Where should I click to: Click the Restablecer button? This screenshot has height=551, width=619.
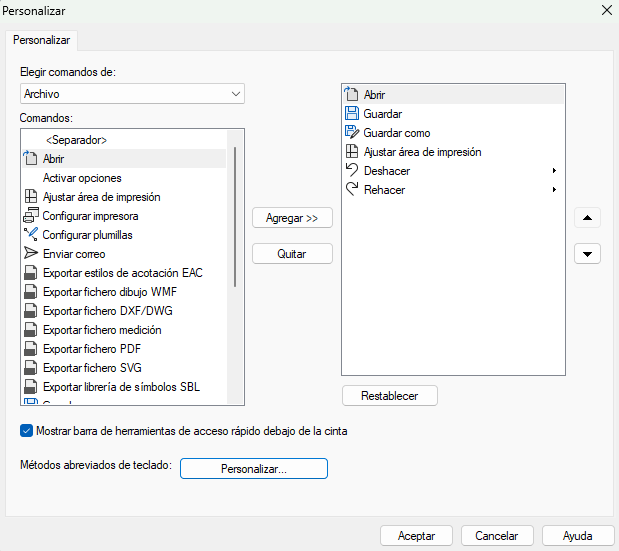pyautogui.click(x=390, y=395)
